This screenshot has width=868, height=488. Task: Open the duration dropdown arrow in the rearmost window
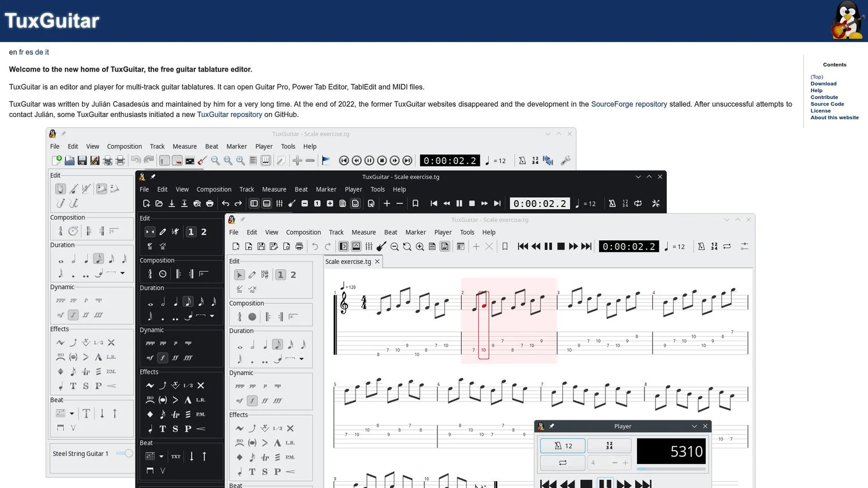point(123,274)
